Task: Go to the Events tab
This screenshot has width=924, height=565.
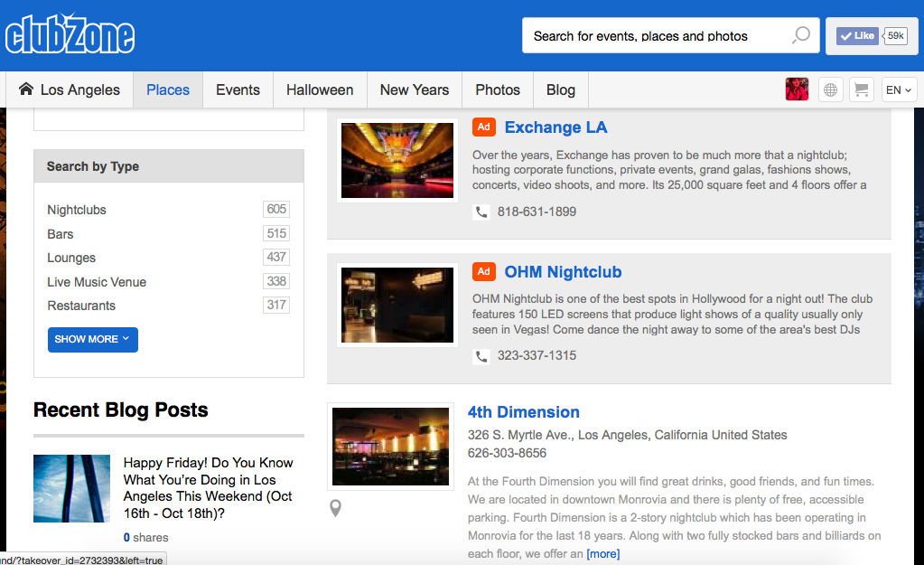Action: coord(238,89)
